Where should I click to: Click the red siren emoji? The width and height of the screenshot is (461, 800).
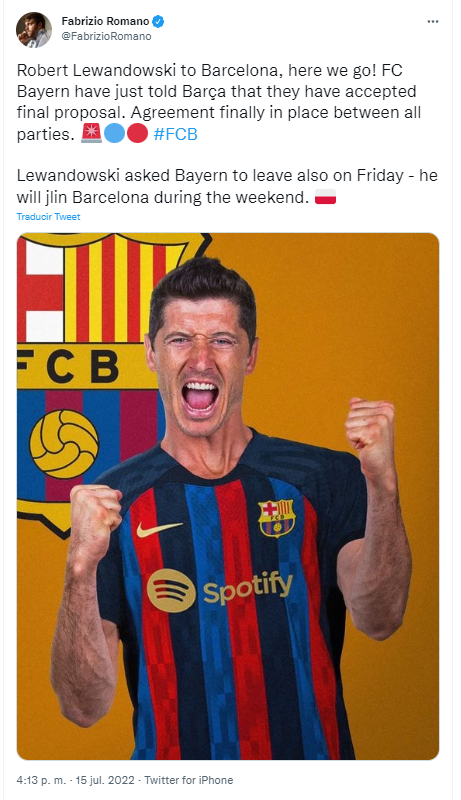(91, 134)
